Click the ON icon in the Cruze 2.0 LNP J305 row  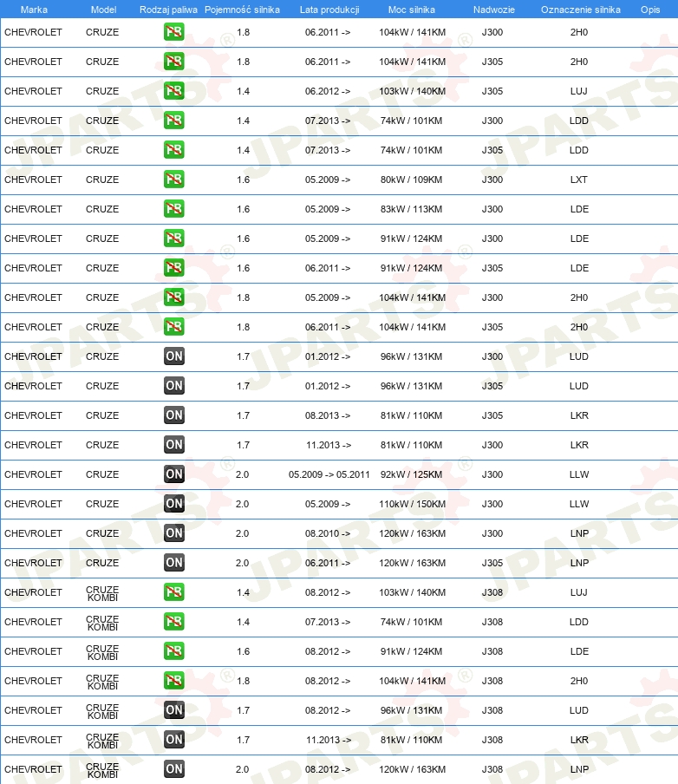click(174, 563)
